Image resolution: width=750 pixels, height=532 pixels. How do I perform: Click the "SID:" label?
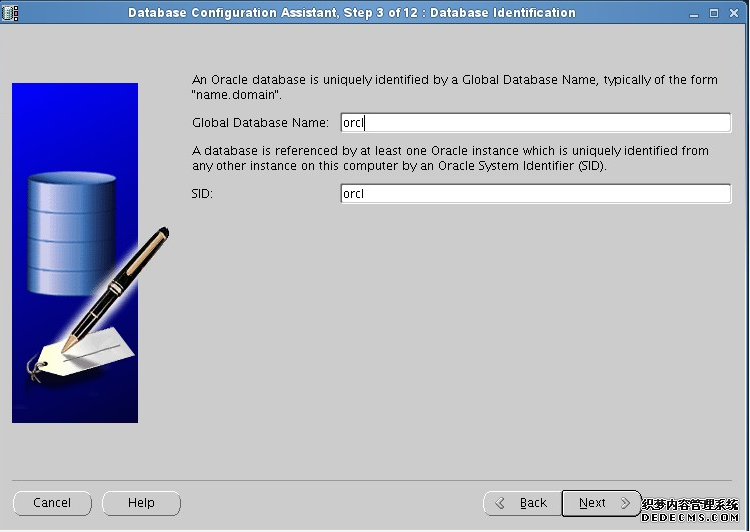click(202, 194)
